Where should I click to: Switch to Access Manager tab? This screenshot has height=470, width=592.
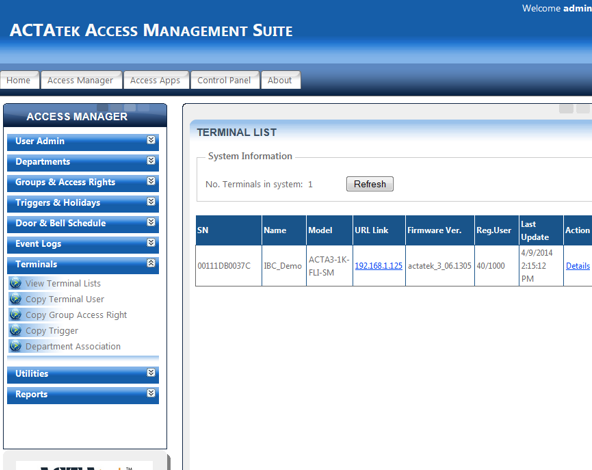coord(81,80)
